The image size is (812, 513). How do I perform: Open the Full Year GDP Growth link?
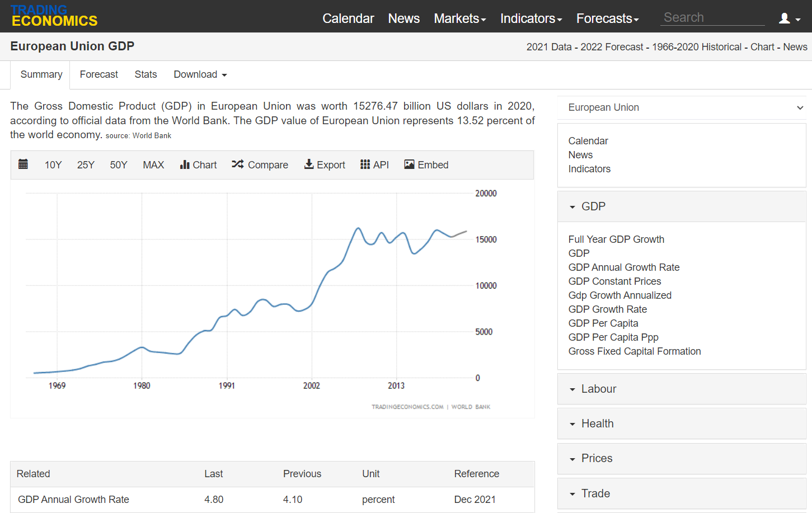(616, 239)
